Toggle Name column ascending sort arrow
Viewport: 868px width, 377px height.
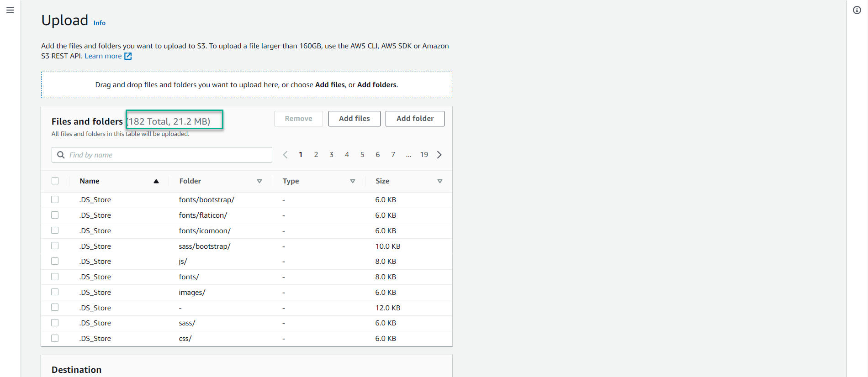[x=156, y=181]
